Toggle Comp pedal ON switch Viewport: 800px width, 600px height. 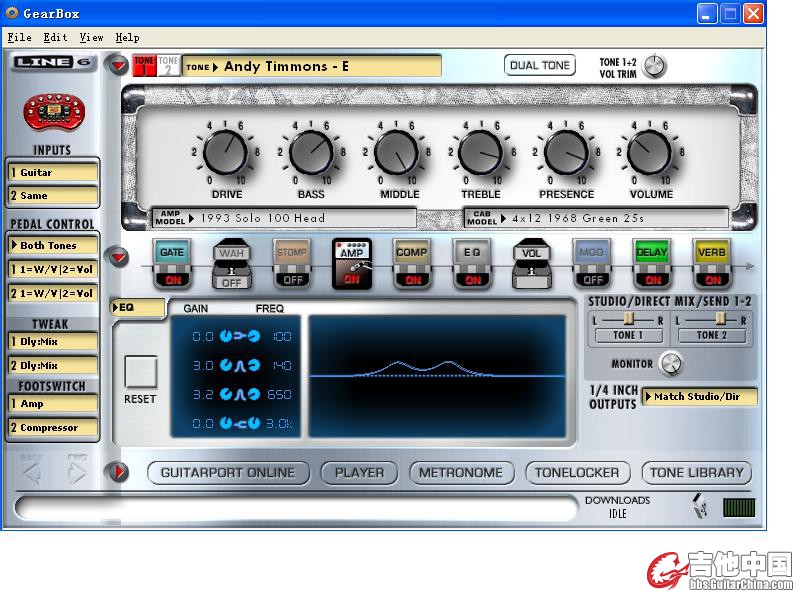click(x=413, y=280)
